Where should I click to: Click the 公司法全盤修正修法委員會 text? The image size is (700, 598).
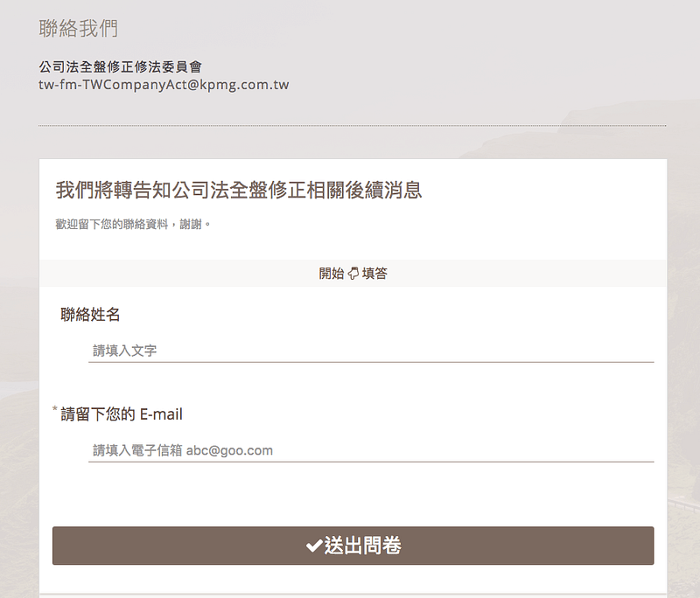120,67
